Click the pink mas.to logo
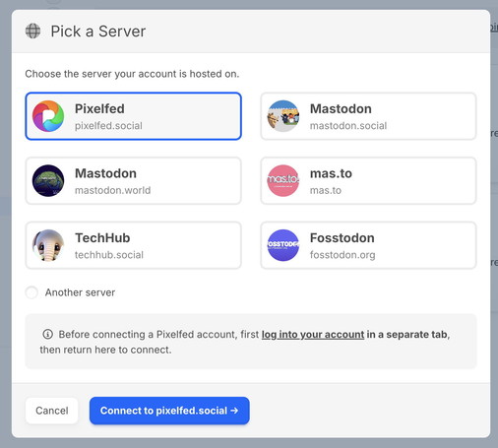The image size is (498, 448). 283,180
